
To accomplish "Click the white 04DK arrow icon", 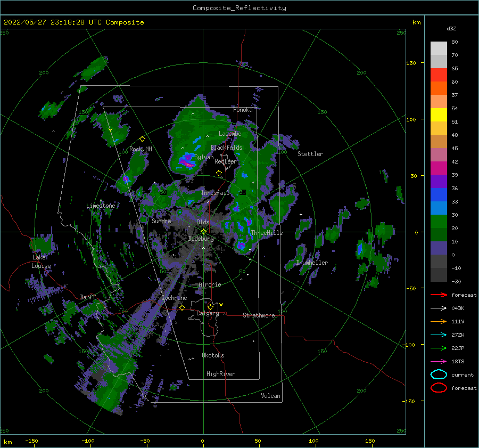I will (x=439, y=308).
